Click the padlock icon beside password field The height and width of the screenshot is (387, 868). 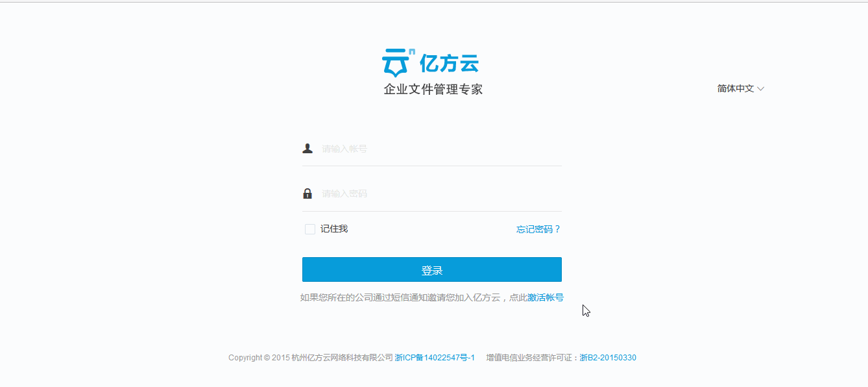[x=307, y=193]
